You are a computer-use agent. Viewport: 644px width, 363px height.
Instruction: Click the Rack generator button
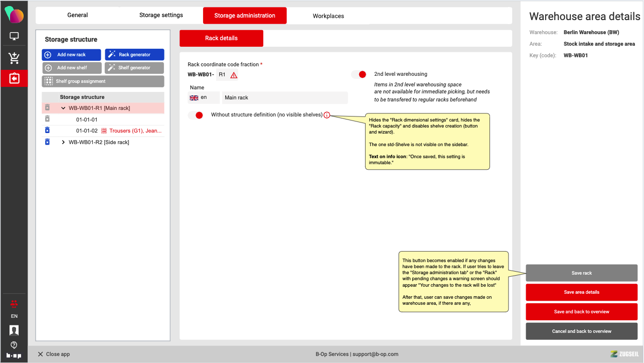pos(134,55)
